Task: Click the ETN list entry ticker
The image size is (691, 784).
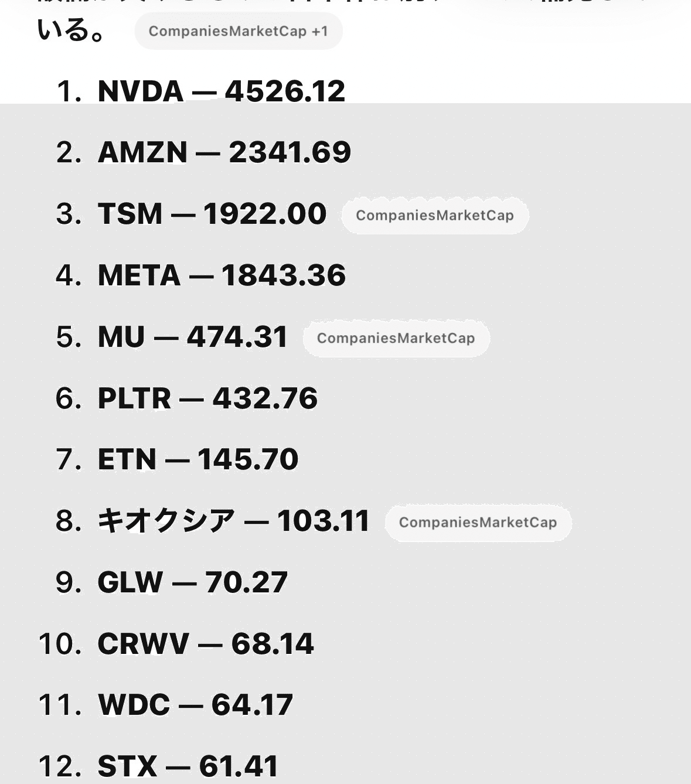Action: pyautogui.click(x=127, y=459)
